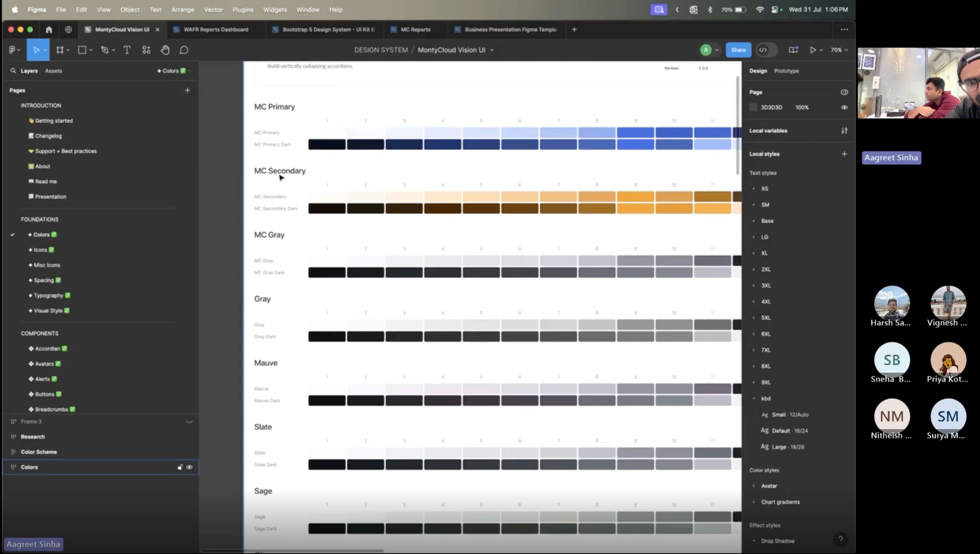Open the move tools dropdown arrow

pyautogui.click(x=45, y=50)
